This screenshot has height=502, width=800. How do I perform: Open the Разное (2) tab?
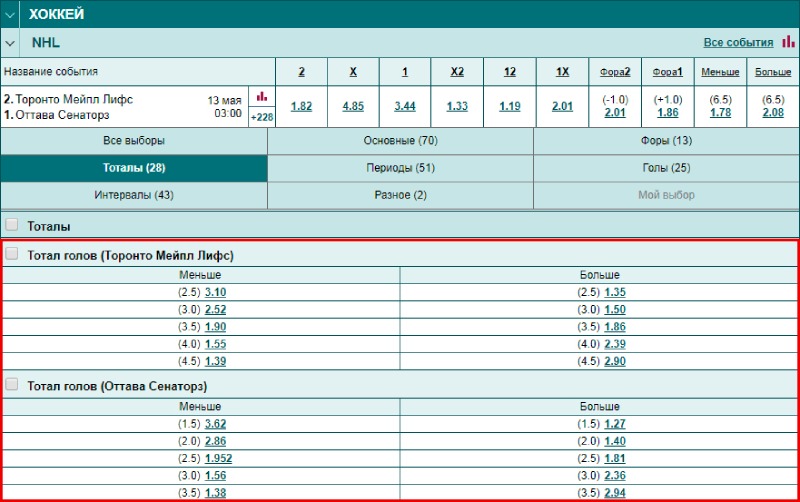401,195
